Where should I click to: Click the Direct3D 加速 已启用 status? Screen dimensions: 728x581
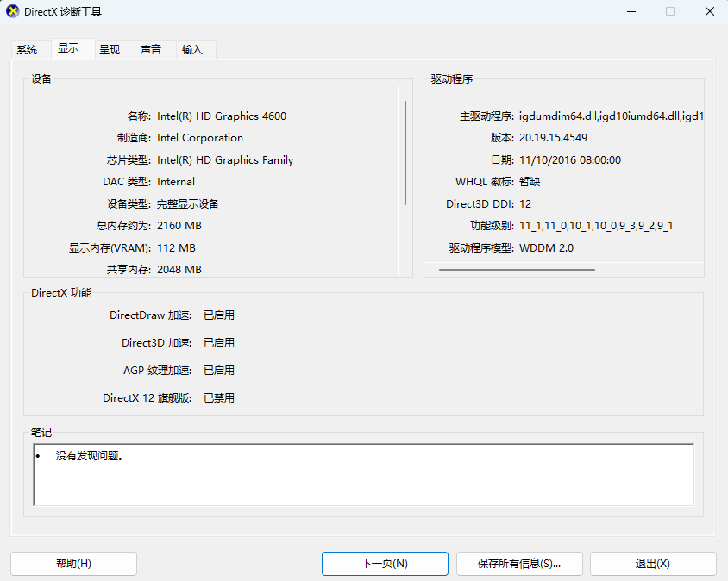(219, 343)
